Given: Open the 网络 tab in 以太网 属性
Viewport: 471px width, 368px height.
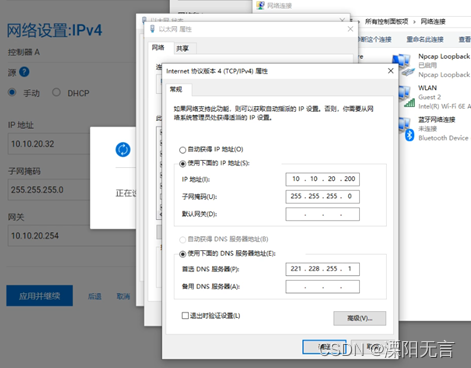Looking at the screenshot, I should [158, 48].
